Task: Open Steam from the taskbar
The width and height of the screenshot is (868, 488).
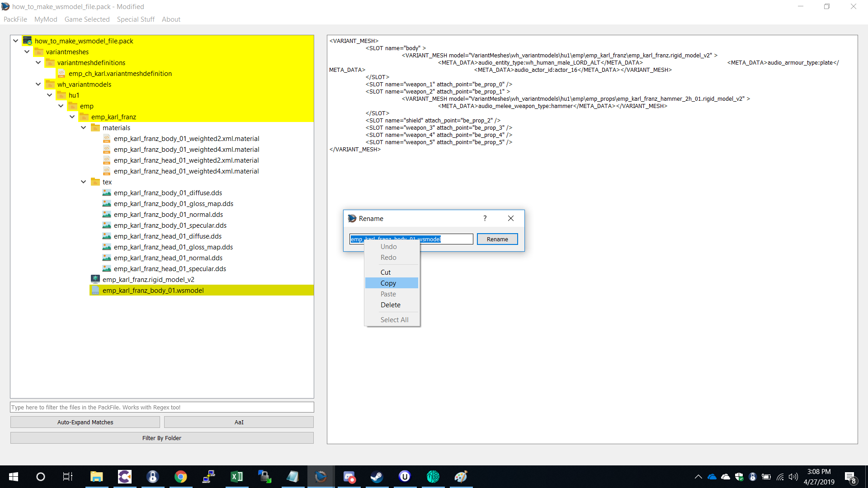Action: click(x=377, y=477)
